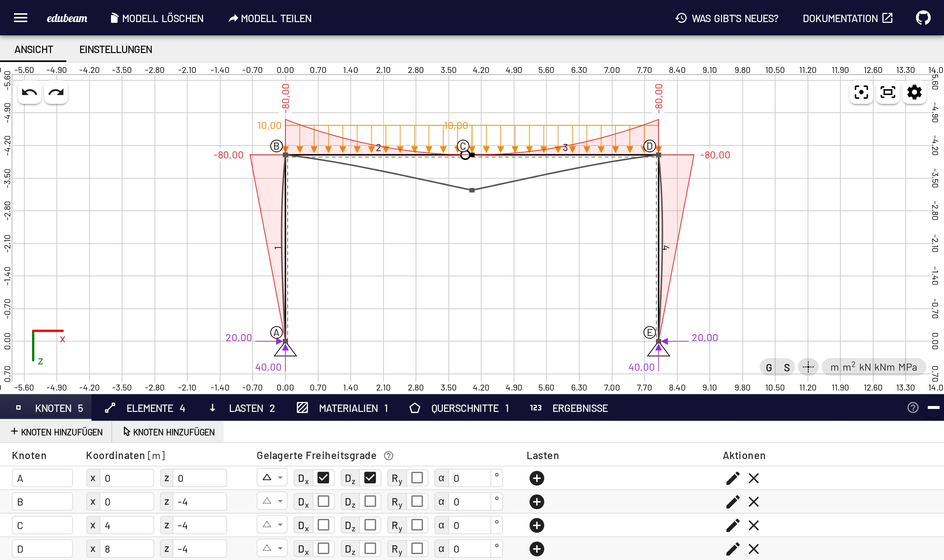Viewport: 944px width, 560px height.
Task: Toggle snap S button
Action: [787, 367]
